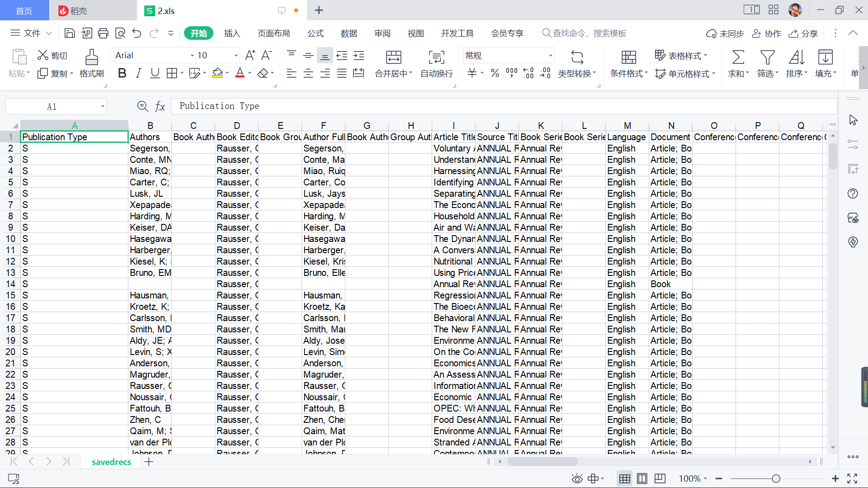Click Fill (填充) icon
This screenshot has width=868, height=488.
pyautogui.click(x=826, y=57)
